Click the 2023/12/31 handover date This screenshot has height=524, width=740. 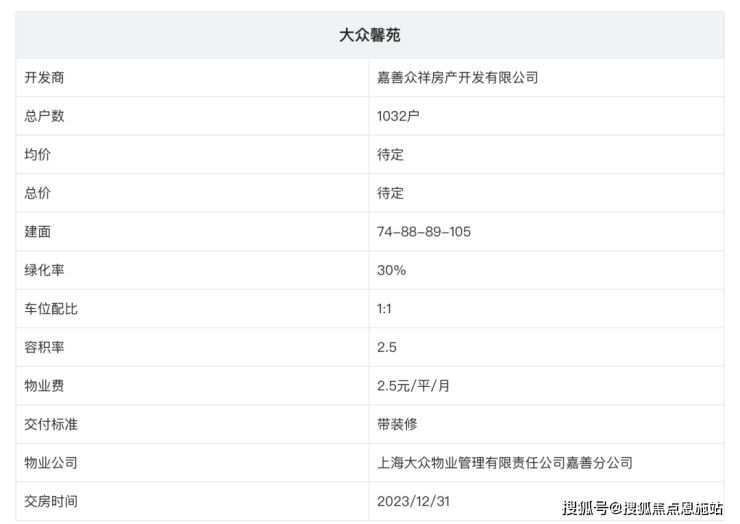[413, 501]
